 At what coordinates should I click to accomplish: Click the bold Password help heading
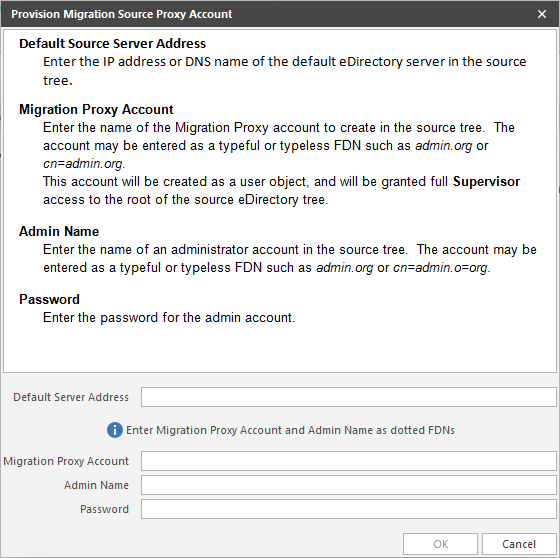pos(49,299)
